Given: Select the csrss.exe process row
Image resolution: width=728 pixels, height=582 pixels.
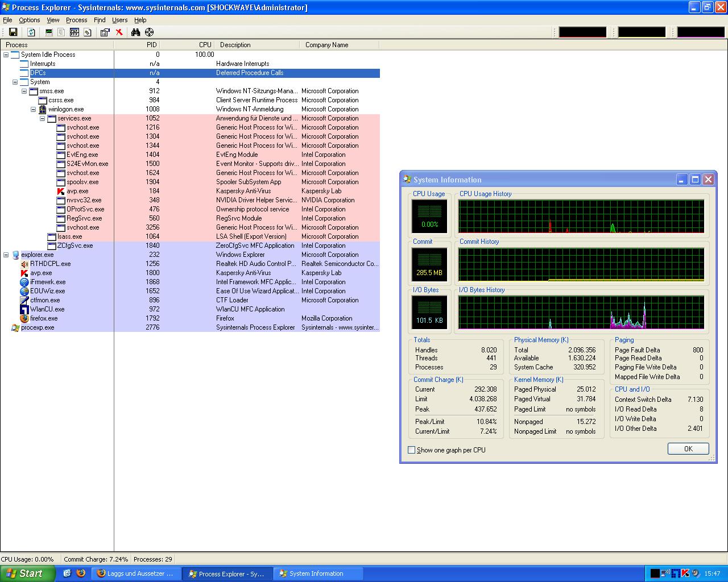Looking at the screenshot, I should [190, 100].
